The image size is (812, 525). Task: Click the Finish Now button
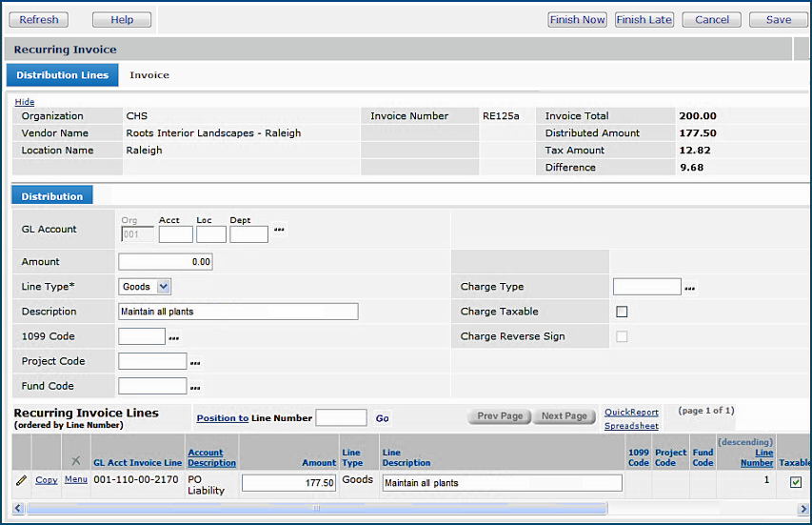tap(577, 19)
